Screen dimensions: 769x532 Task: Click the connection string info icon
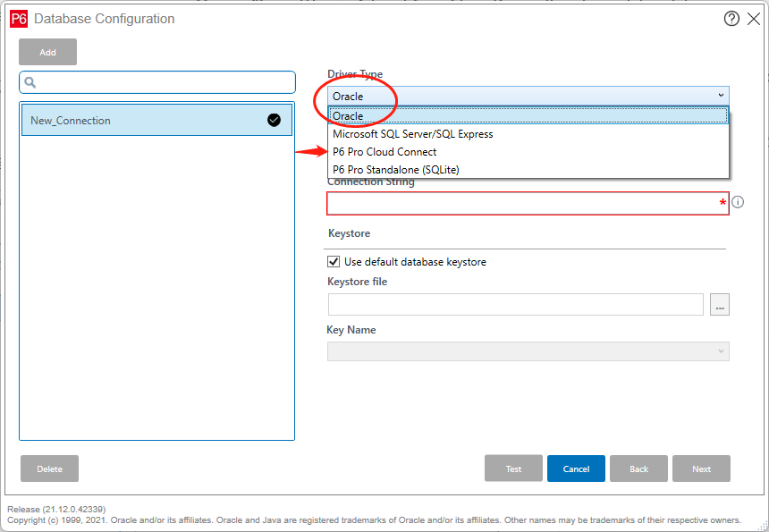click(x=738, y=202)
